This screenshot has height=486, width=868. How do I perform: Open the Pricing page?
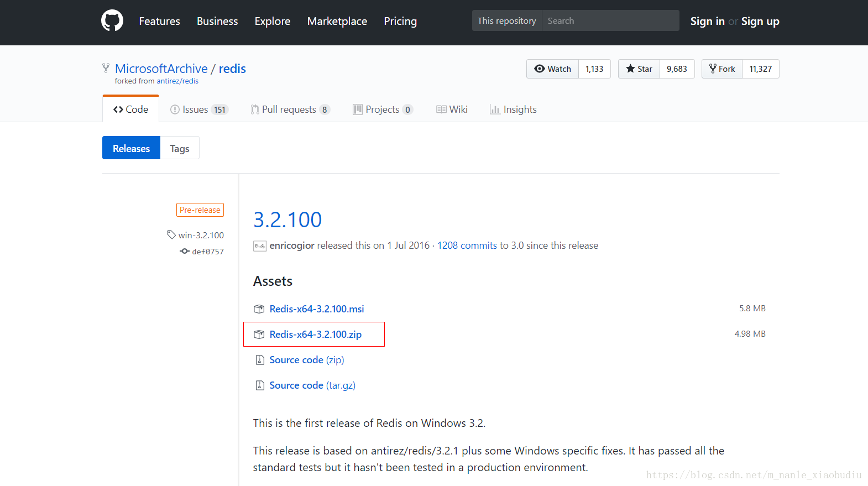pos(400,21)
